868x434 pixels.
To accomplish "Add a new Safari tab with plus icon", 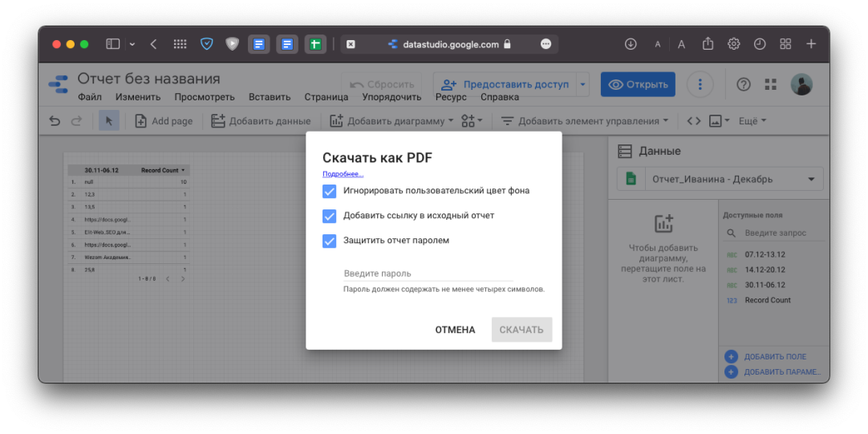I will [x=811, y=44].
